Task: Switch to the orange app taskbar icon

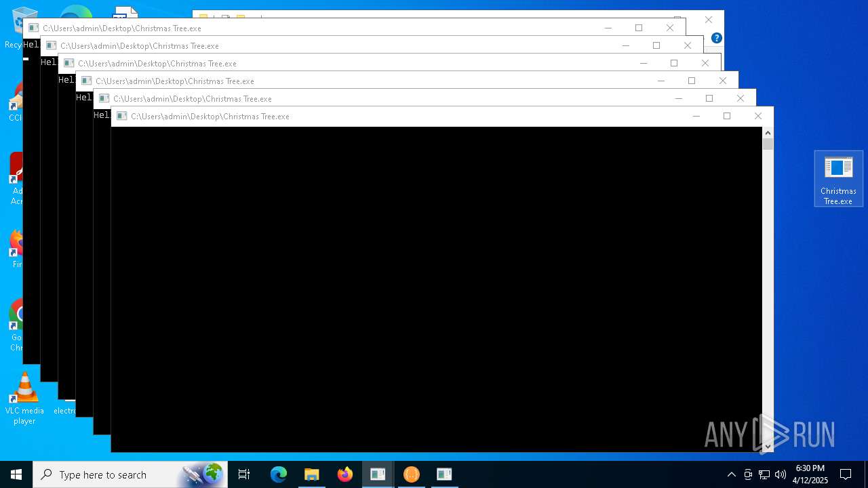Action: (411, 474)
